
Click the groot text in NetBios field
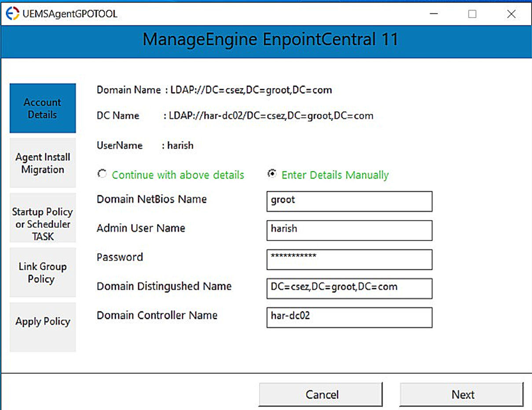click(283, 201)
